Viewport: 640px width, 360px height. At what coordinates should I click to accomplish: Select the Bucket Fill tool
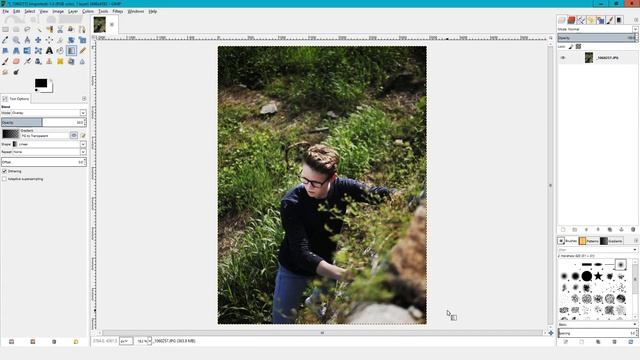(60, 51)
